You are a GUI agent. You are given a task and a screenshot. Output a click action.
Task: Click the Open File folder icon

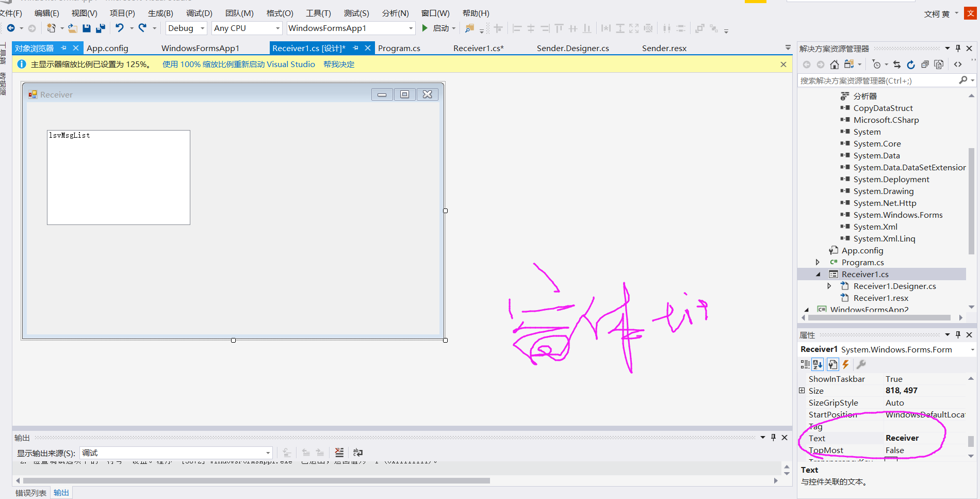point(73,28)
